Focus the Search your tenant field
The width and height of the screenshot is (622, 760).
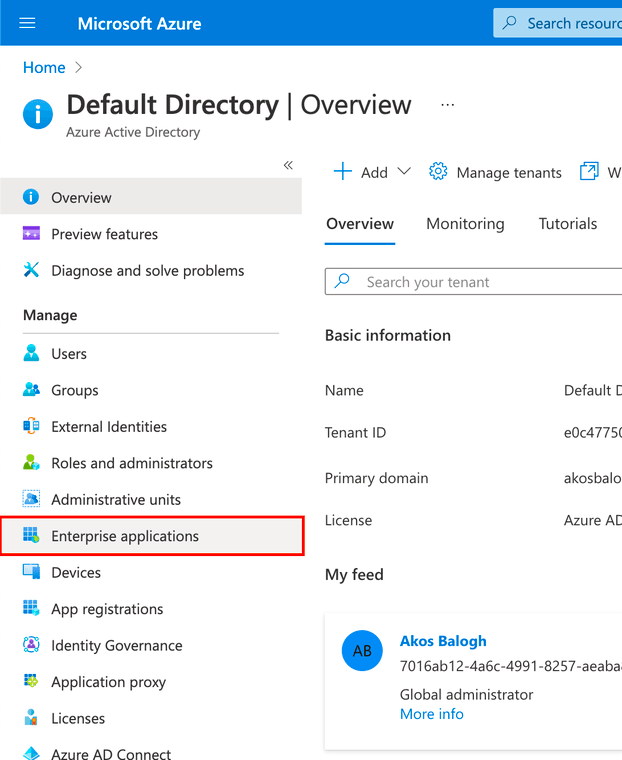(x=474, y=281)
